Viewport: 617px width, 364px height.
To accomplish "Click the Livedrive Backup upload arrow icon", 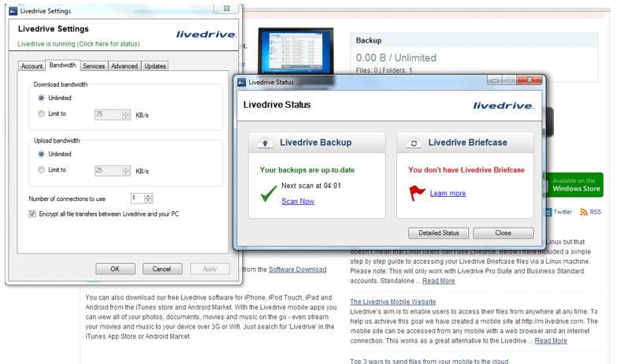I will 265,143.
